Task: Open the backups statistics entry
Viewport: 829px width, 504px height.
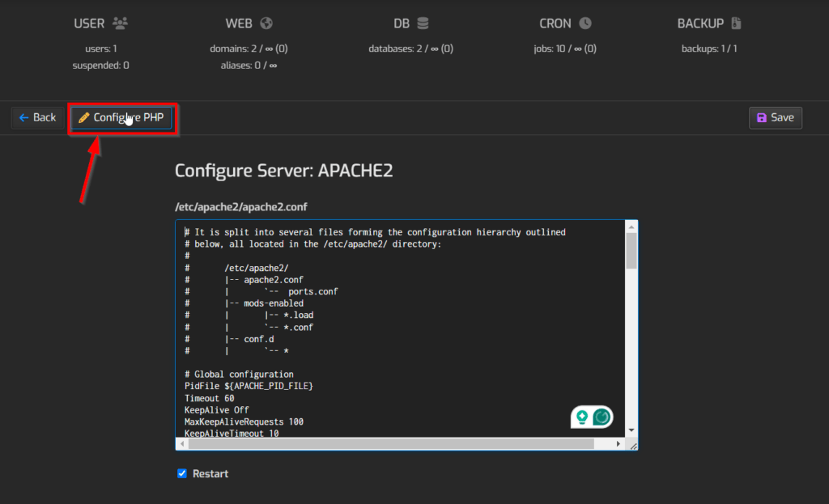Action: point(708,48)
